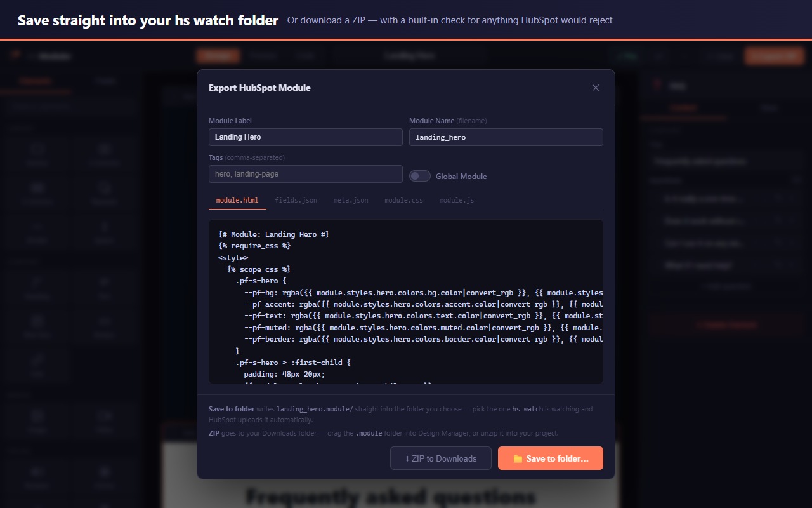This screenshot has width=812, height=508.
Task: Edit the Module Label field
Action: pyautogui.click(x=306, y=137)
